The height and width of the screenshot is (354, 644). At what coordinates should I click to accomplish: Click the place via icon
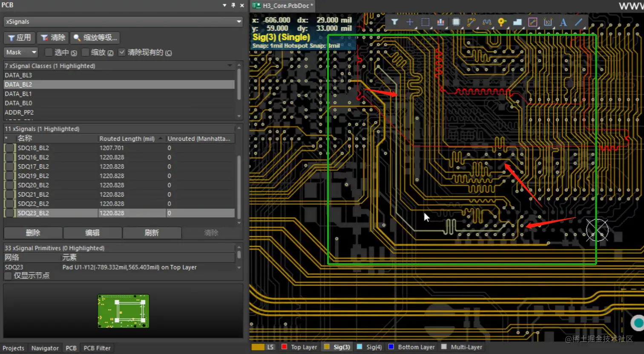[x=502, y=22]
